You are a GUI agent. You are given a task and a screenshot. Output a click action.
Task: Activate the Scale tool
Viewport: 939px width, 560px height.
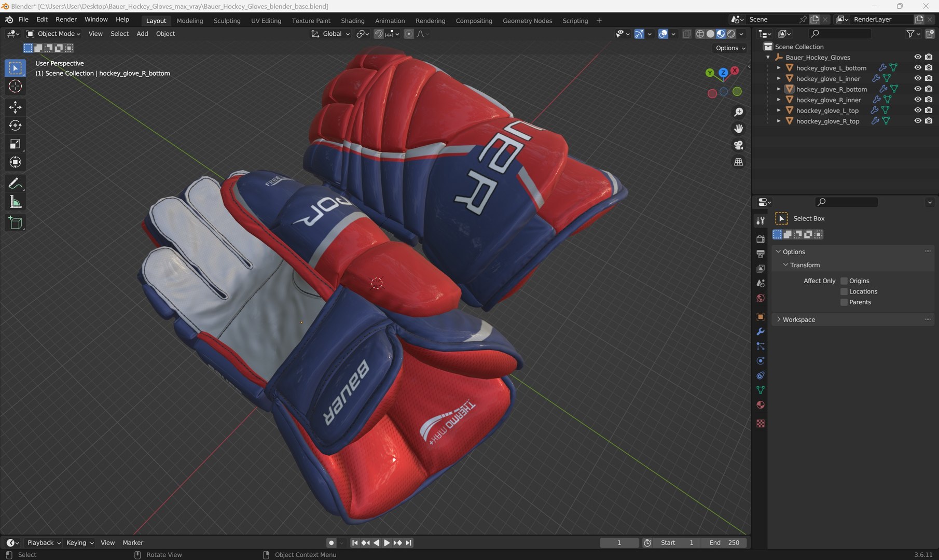(15, 144)
